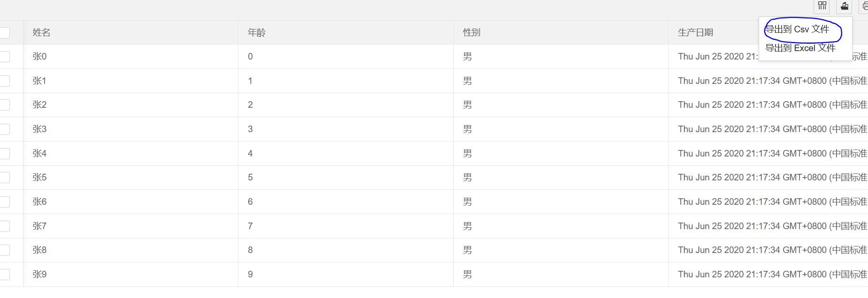Check the checkbox for row 张0
The height and width of the screenshot is (298, 868).
(x=6, y=56)
